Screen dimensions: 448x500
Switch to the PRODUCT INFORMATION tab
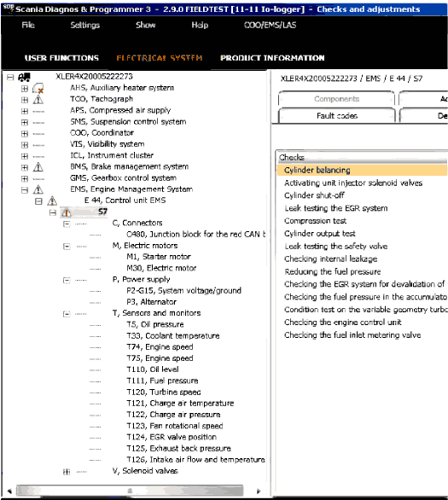[272, 58]
